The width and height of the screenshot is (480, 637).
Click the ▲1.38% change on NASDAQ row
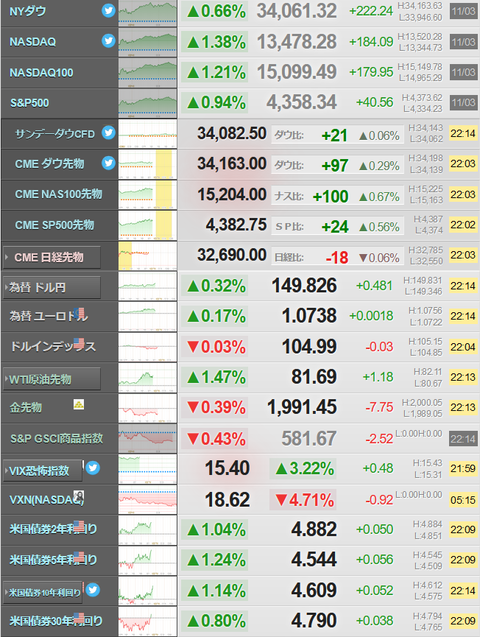pos(216,42)
